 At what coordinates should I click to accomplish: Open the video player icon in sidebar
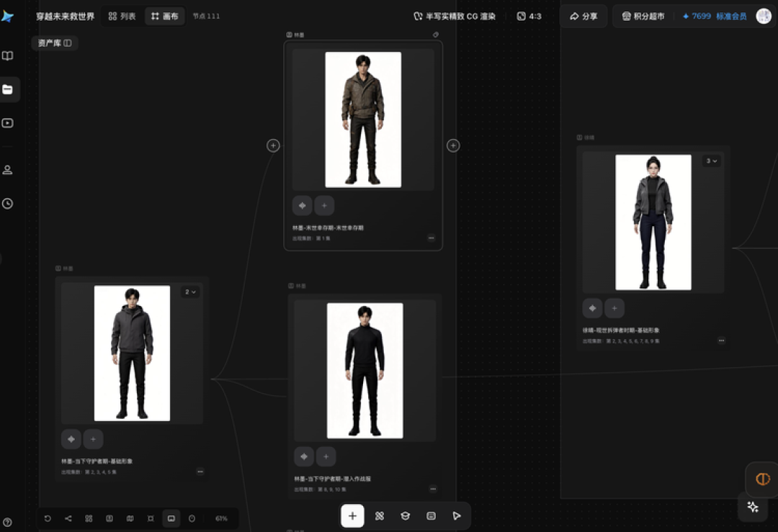7,123
